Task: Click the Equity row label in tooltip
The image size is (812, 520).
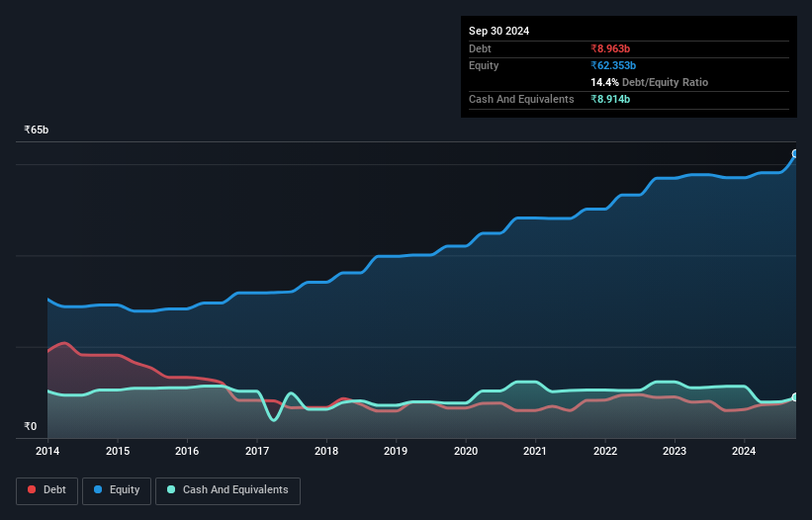Action: pyautogui.click(x=484, y=65)
